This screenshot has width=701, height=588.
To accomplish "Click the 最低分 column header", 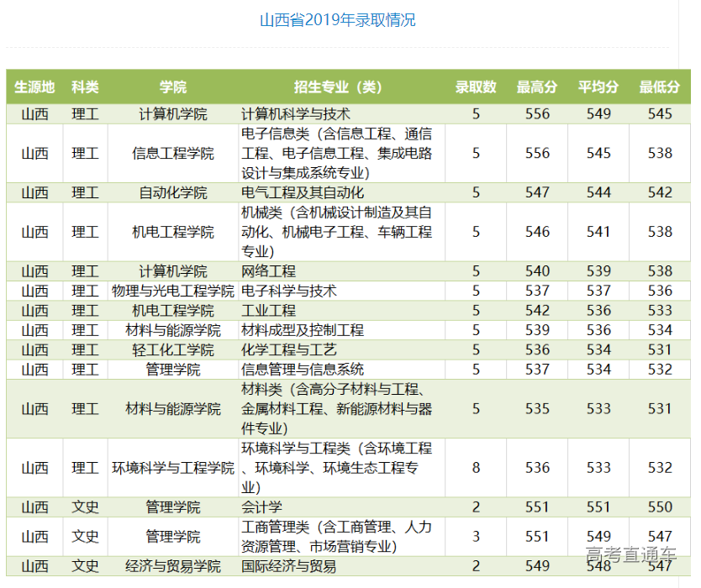I will tap(660, 87).
